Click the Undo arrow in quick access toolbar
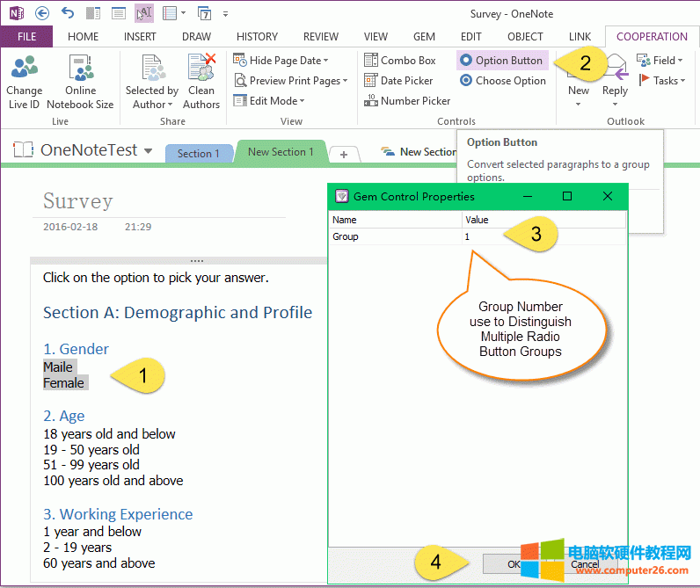The height and width of the screenshot is (588, 700). click(x=68, y=13)
